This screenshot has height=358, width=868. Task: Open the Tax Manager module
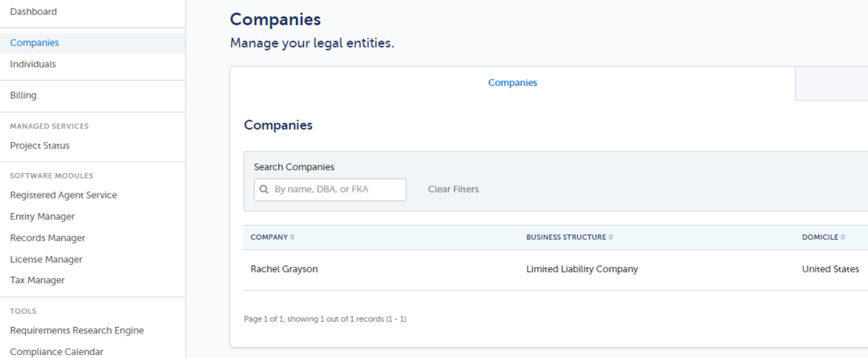(37, 280)
